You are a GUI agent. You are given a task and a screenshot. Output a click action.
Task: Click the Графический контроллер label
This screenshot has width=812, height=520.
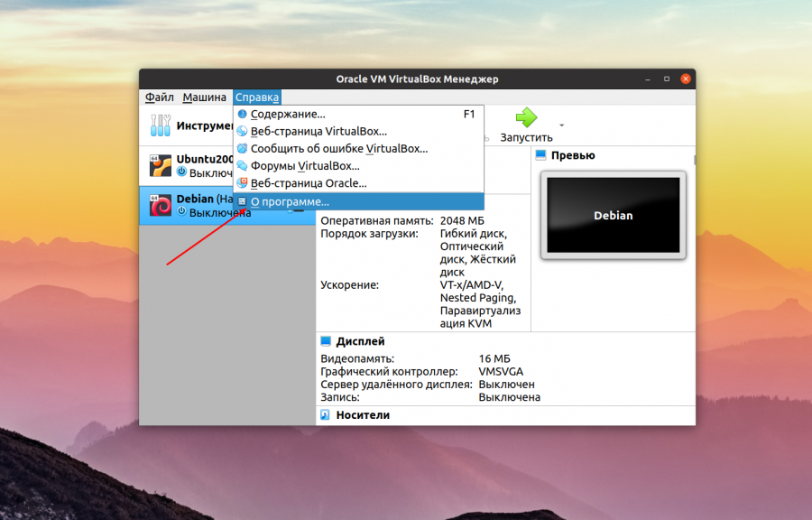pyautogui.click(x=389, y=371)
